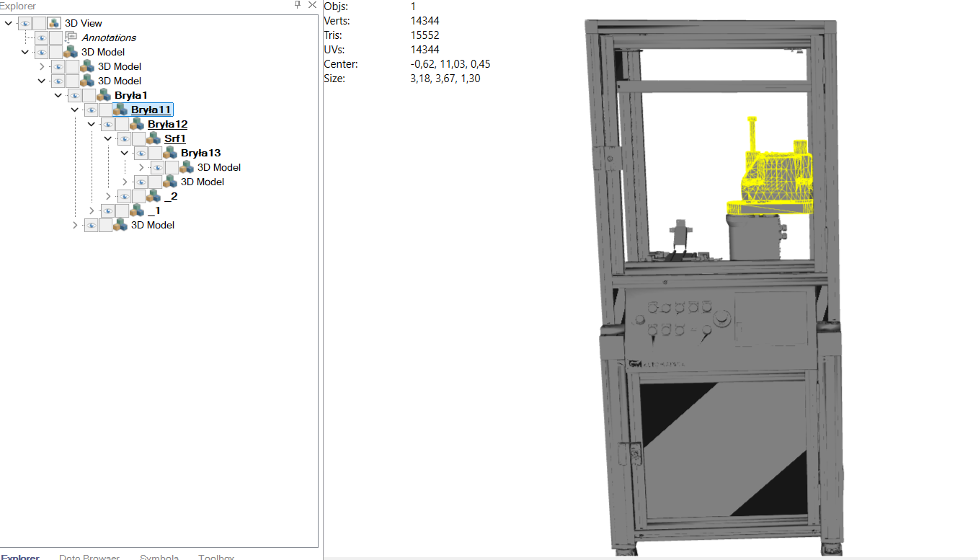Collapse the Bryła11 tree node
This screenshot has width=978, height=560.
click(x=74, y=110)
